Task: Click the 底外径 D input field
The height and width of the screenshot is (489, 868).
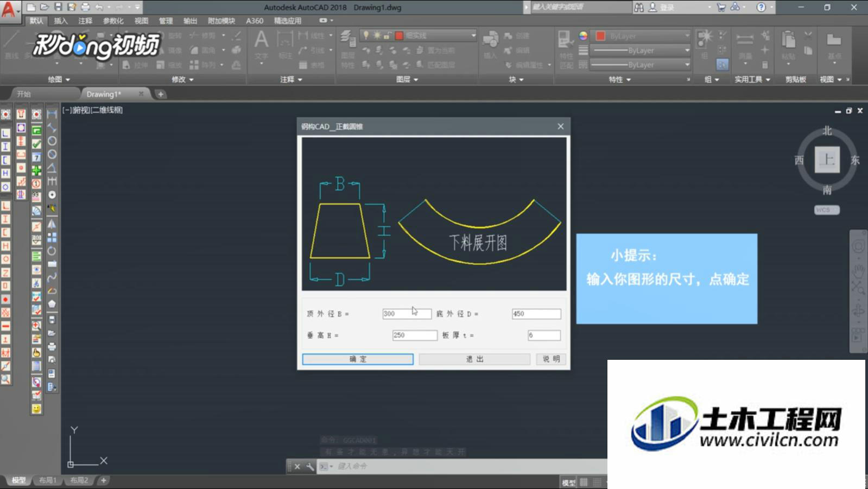Action: [536, 314]
